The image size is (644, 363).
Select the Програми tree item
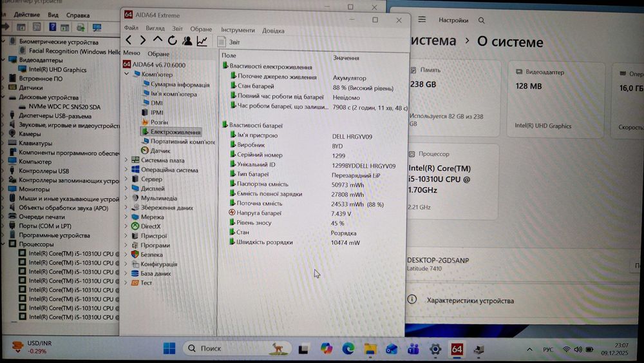point(151,245)
